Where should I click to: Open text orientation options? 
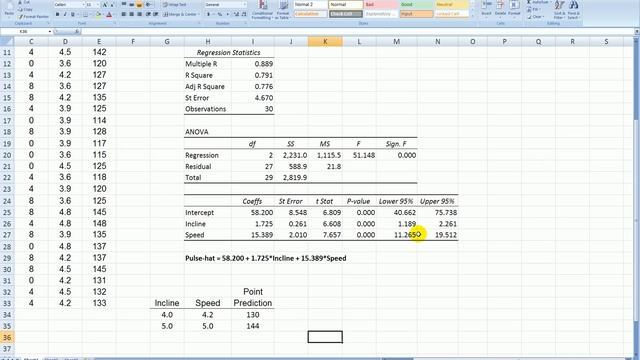tap(149, 4)
